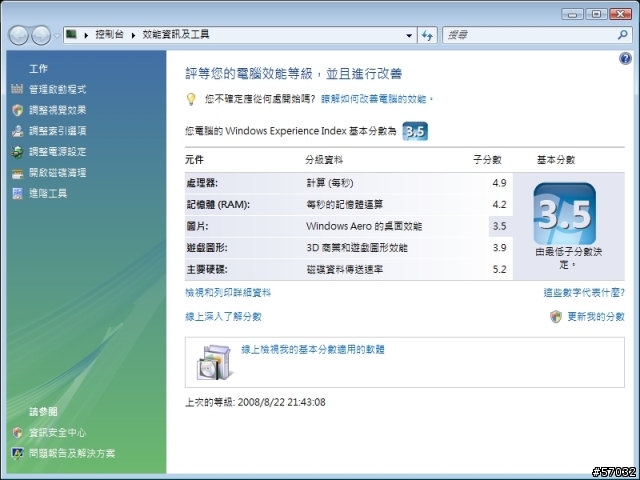This screenshot has width=640, height=480.
Task: Click the 4.2 memory subscore
Action: 499,204
